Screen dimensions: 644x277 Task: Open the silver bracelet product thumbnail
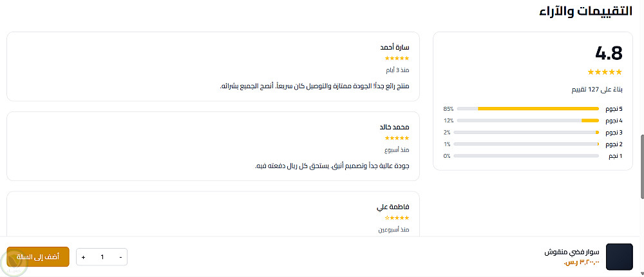(x=620, y=257)
